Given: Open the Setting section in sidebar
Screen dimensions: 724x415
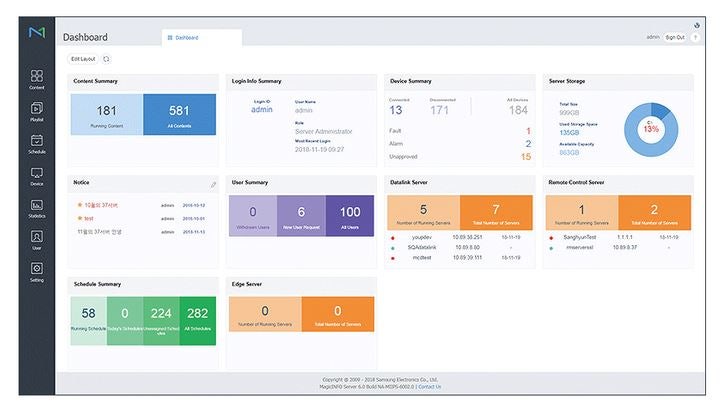Looking at the screenshot, I should (37, 272).
